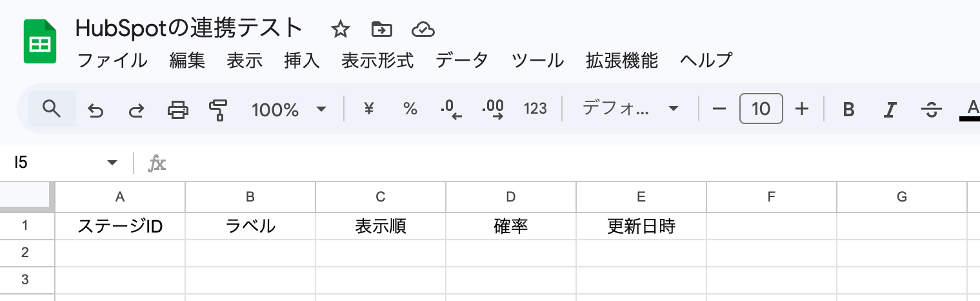Select the ステージID header cell
The image size is (980, 301).
[x=120, y=227]
